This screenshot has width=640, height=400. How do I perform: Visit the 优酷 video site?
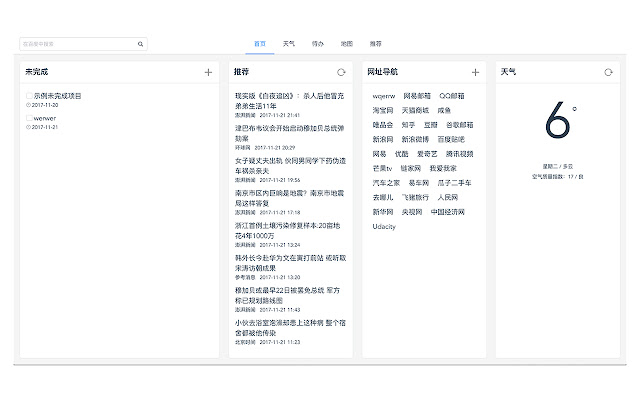click(x=402, y=154)
